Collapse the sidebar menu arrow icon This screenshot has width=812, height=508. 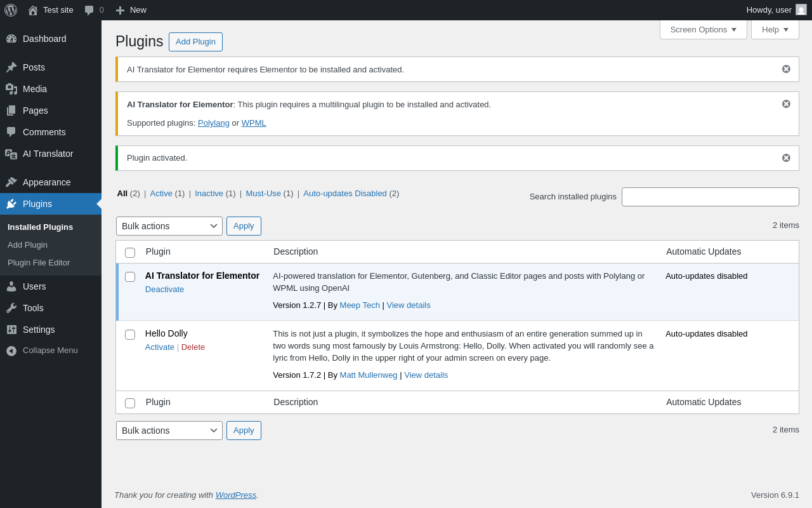click(11, 351)
